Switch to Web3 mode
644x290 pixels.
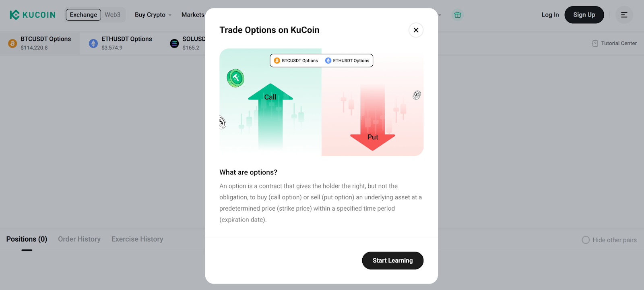click(112, 14)
